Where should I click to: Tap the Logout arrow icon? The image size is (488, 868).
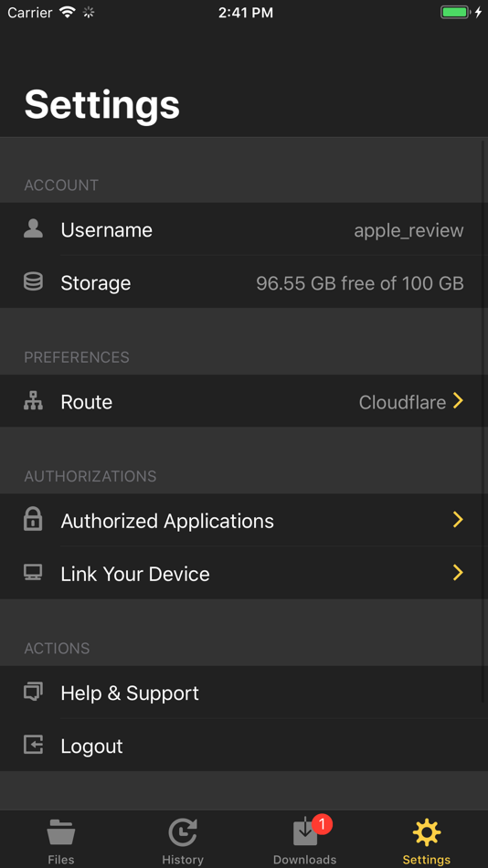[33, 745]
